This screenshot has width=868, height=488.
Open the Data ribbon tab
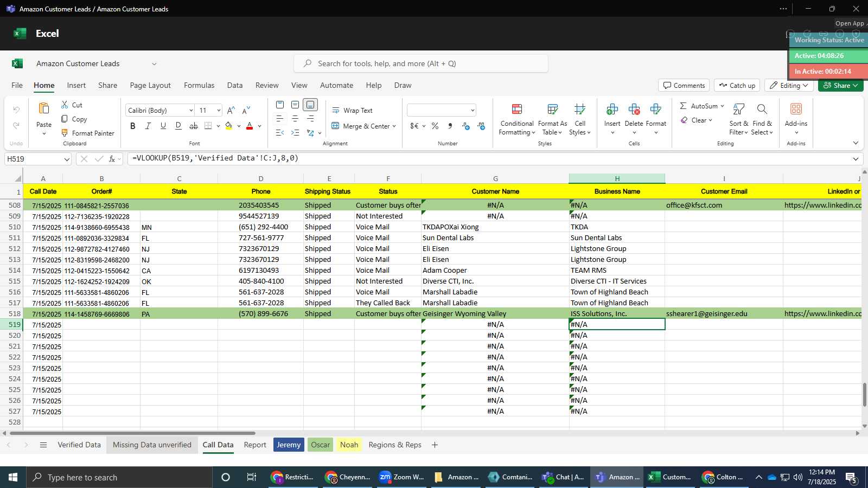click(235, 85)
